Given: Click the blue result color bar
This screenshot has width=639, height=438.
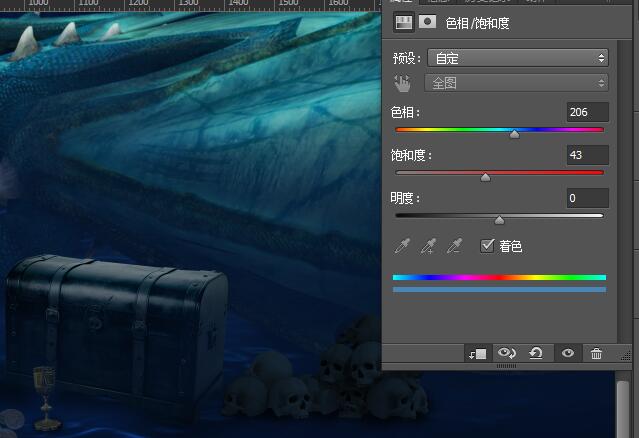Looking at the screenshot, I should [499, 290].
